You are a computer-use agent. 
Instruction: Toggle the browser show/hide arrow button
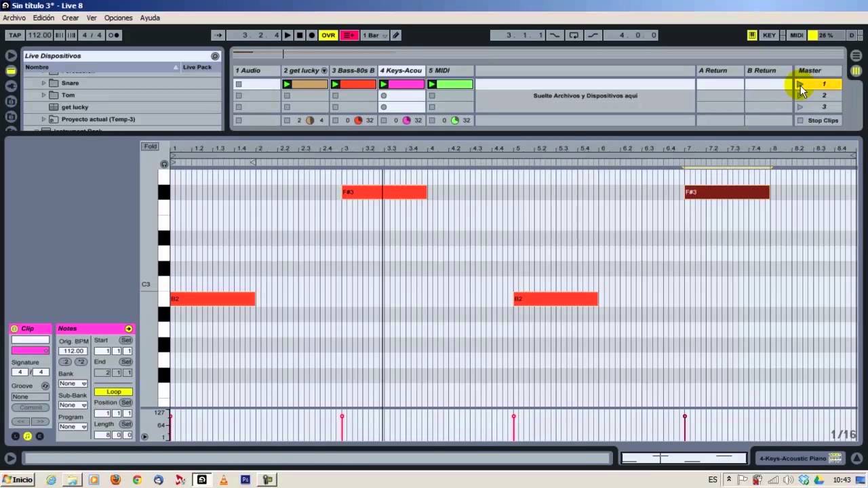[11, 56]
